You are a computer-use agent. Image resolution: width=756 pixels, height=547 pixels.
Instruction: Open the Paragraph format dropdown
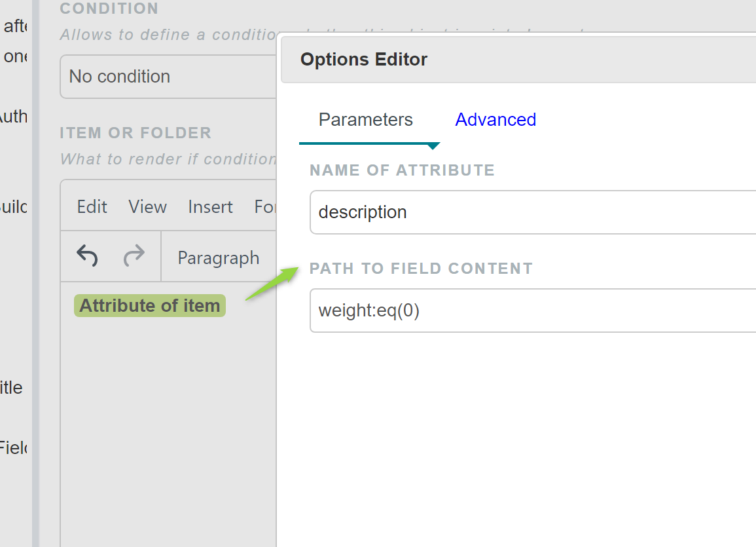click(218, 257)
